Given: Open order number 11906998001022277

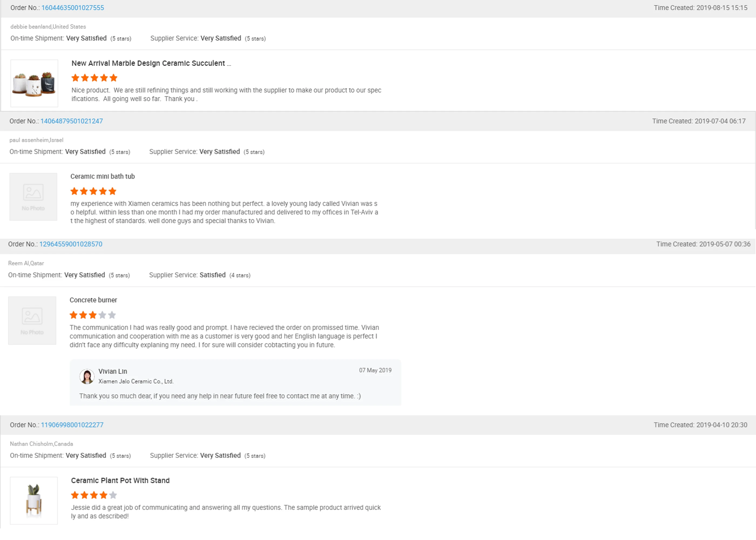Looking at the screenshot, I should [72, 425].
